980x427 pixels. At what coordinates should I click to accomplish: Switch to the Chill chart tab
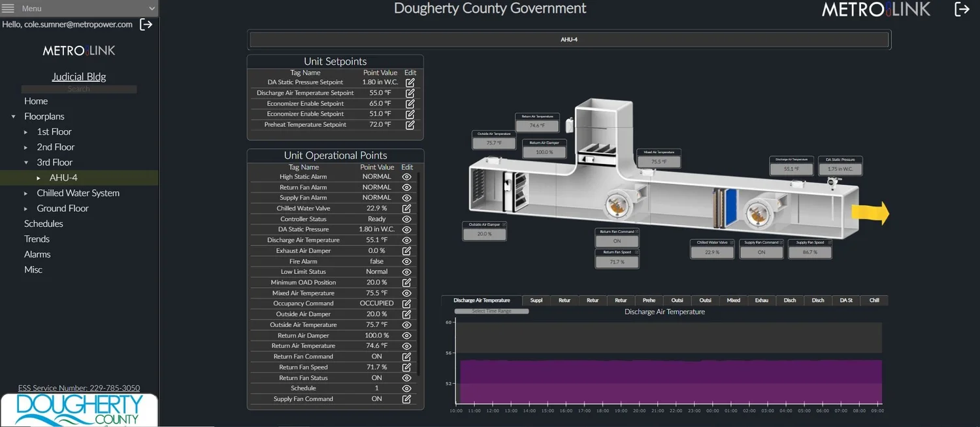pos(874,300)
